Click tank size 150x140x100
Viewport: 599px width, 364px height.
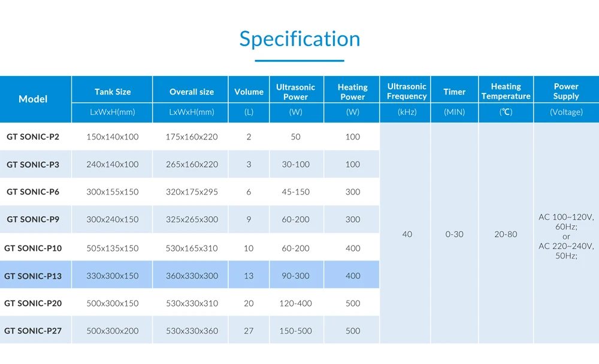pos(113,136)
